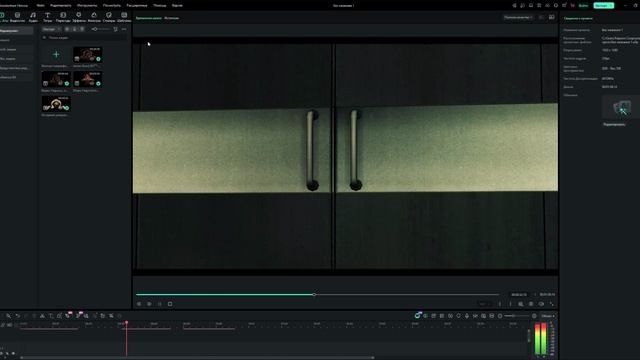Click the mark-in bracket icon in the player controls

(x=500, y=304)
